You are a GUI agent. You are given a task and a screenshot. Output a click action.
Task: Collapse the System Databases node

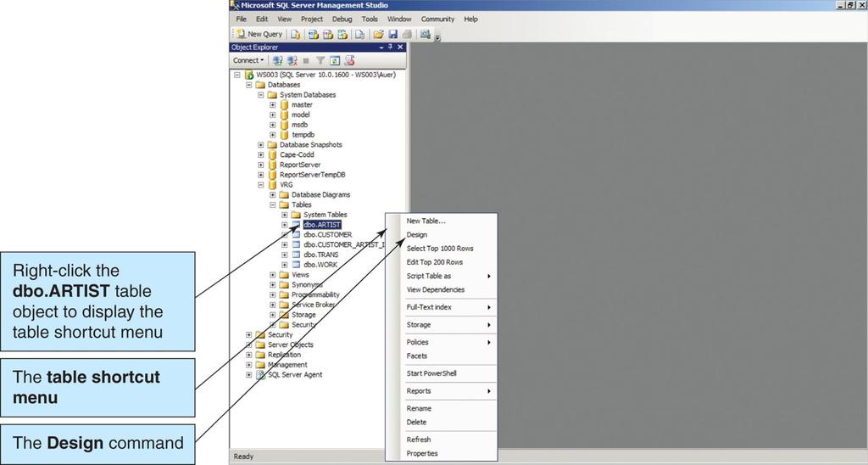[261, 95]
